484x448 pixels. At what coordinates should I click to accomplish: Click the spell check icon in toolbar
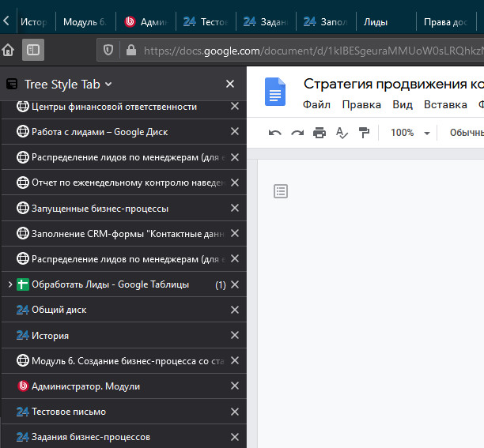coord(342,133)
